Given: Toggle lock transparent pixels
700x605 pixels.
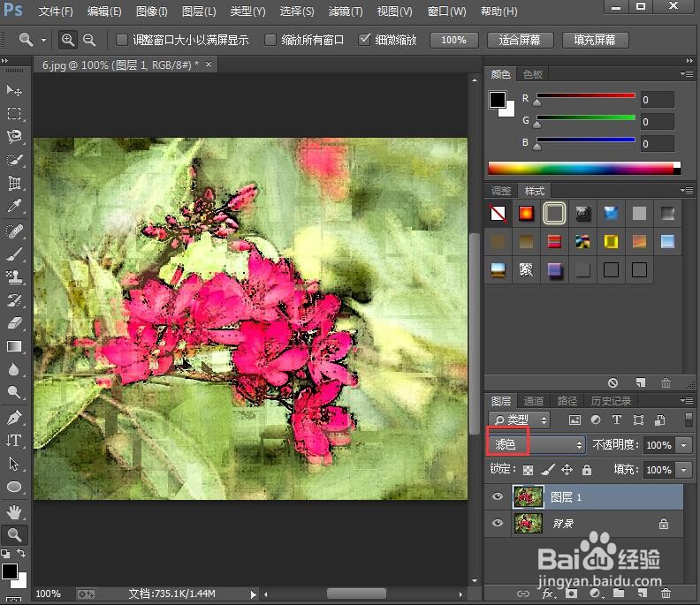Looking at the screenshot, I should [x=529, y=470].
